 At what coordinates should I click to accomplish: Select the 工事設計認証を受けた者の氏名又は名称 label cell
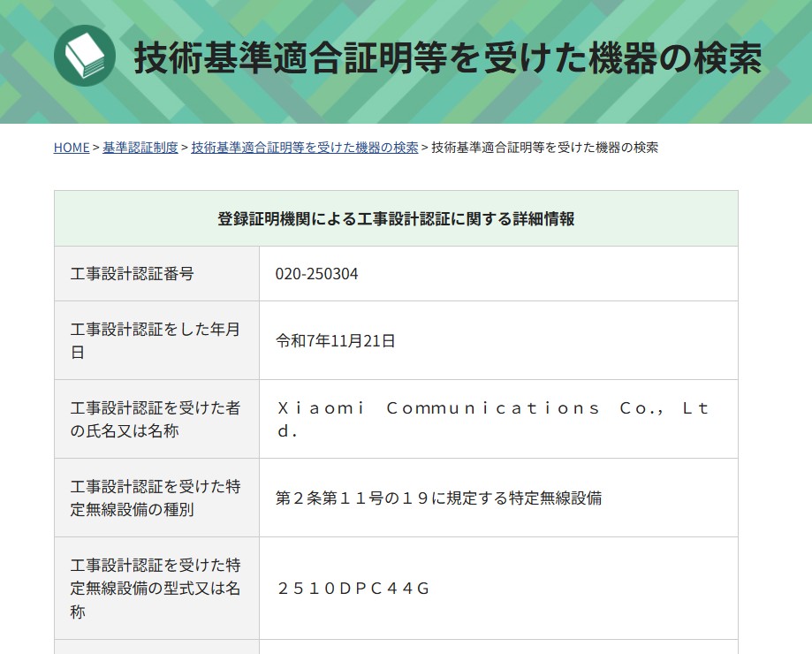point(156,419)
